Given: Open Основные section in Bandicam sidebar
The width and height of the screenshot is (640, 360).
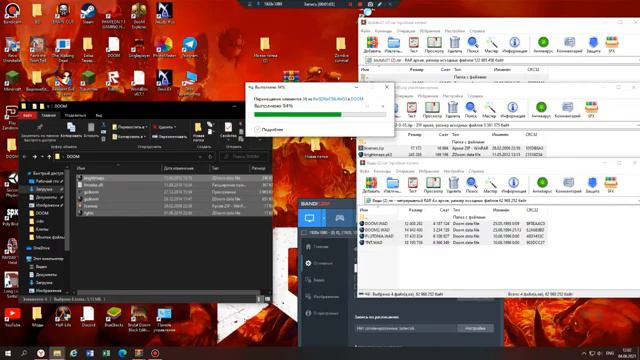Looking at the screenshot, I should [322, 263].
